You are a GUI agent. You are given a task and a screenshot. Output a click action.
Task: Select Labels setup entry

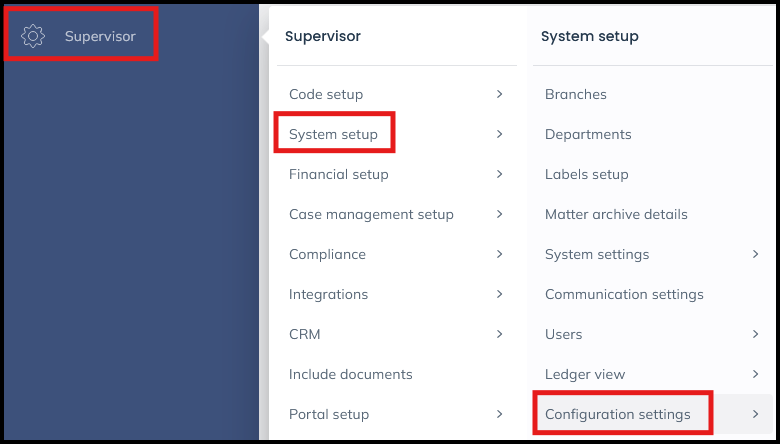click(x=586, y=174)
